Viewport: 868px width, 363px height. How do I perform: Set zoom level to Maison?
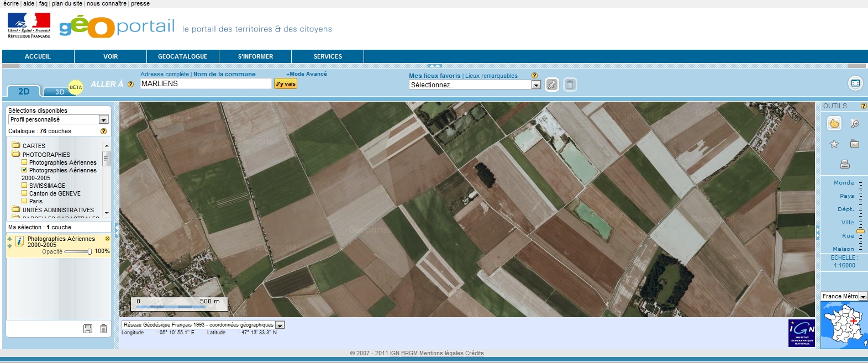tap(843, 249)
